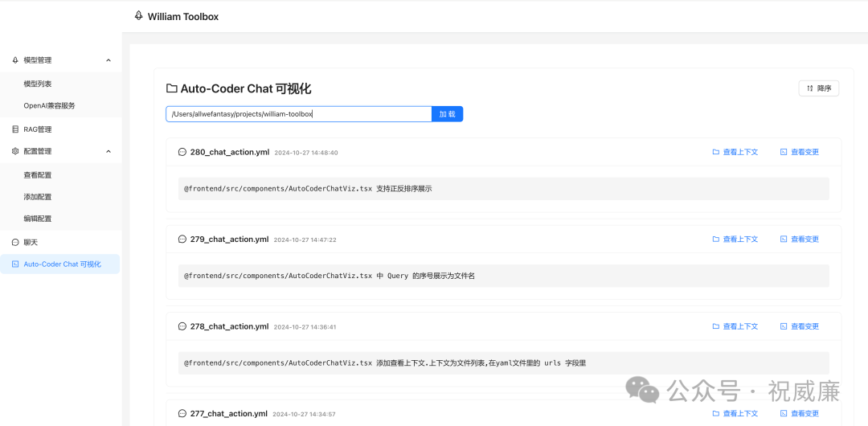Click the query text 支持正反排序展示
The width and height of the screenshot is (868, 426).
click(x=404, y=189)
